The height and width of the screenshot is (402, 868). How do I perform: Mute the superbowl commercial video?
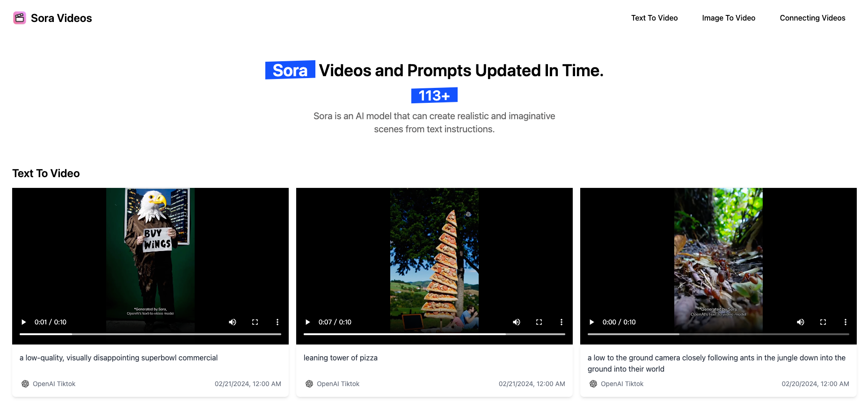point(233,322)
